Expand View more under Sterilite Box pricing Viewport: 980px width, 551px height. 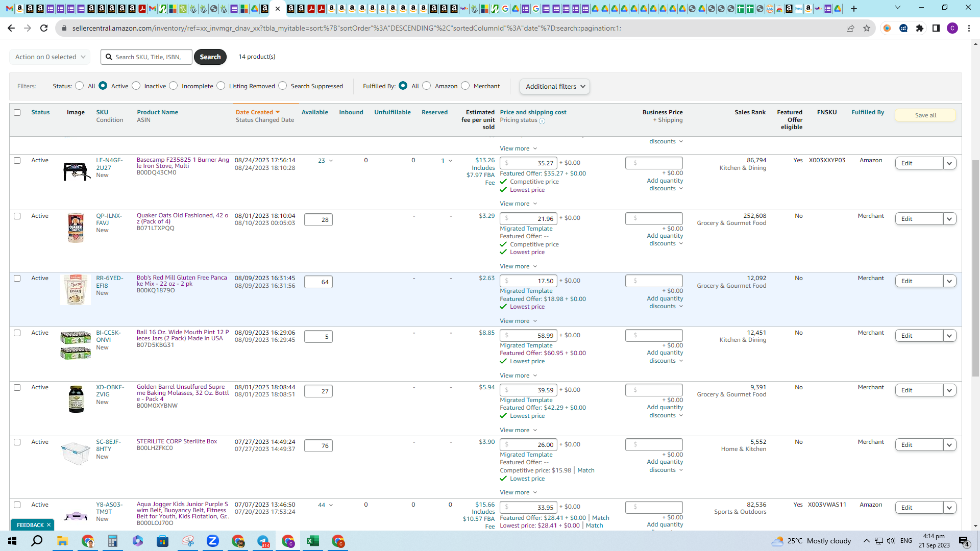(519, 492)
